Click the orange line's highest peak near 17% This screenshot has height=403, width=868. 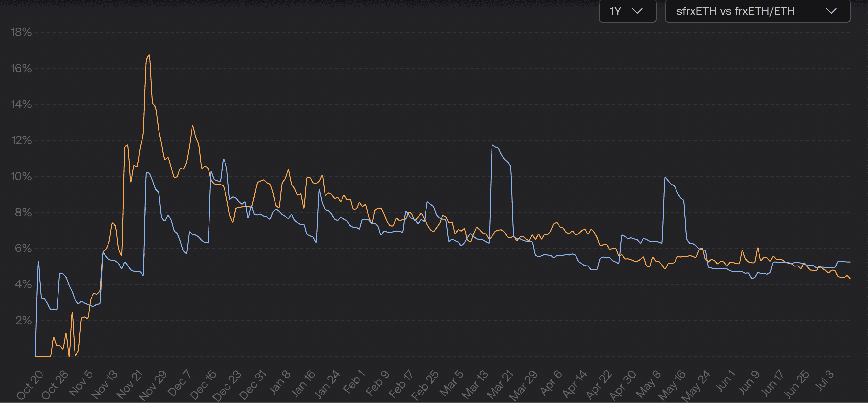click(149, 56)
